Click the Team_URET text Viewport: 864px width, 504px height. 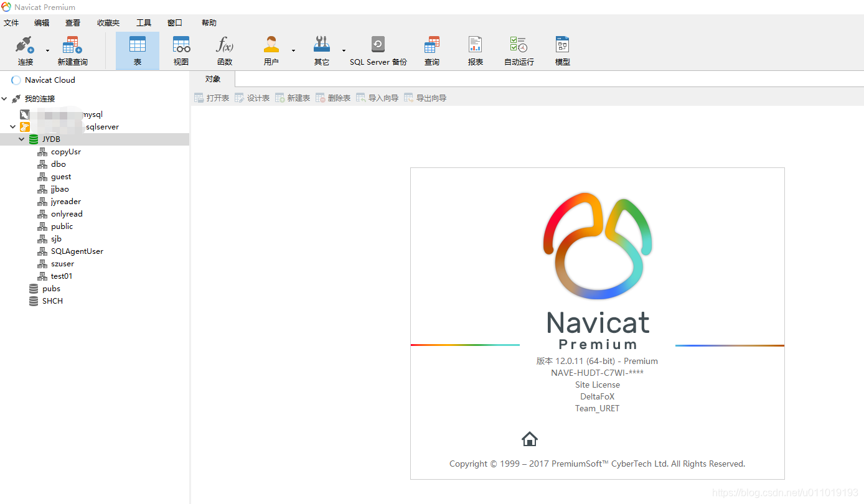click(x=598, y=408)
